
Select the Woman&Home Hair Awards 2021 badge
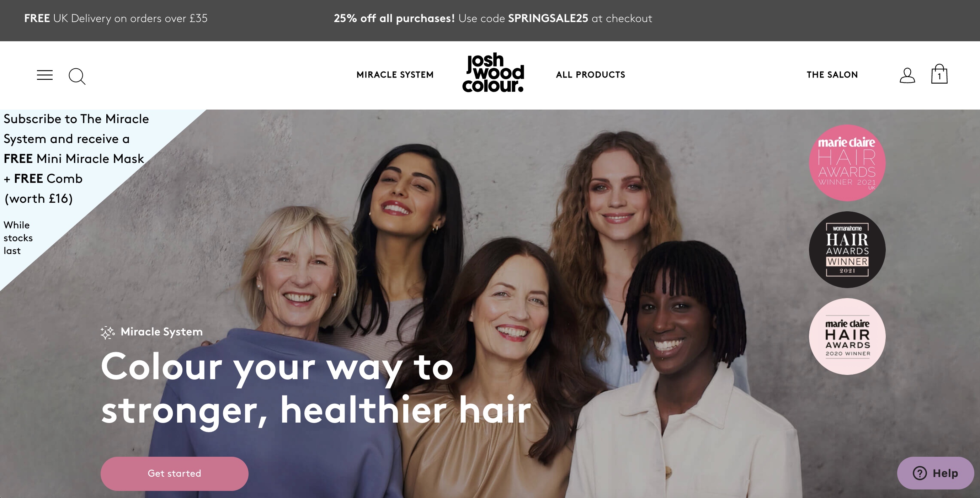pyautogui.click(x=847, y=250)
